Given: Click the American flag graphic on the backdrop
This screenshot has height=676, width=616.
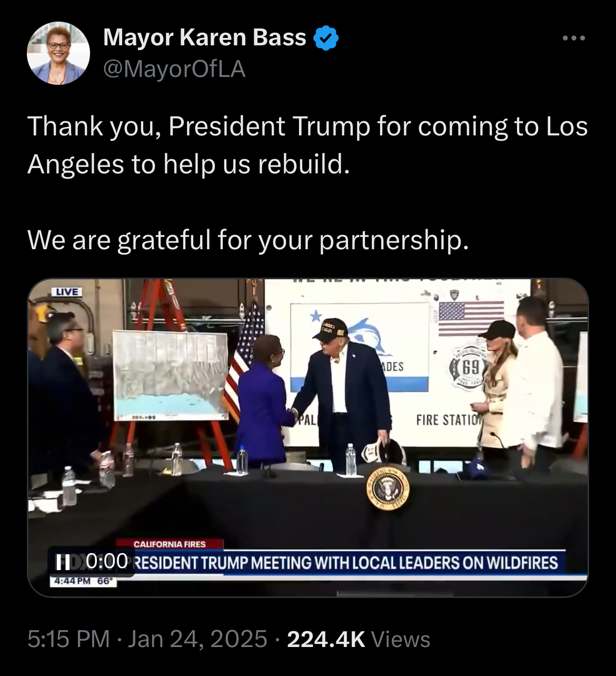Looking at the screenshot, I should click(x=471, y=318).
